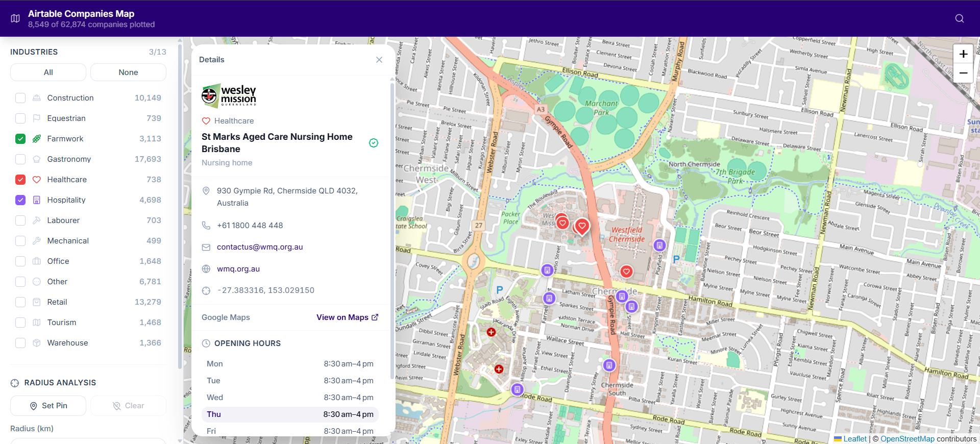The width and height of the screenshot is (980, 444).
Task: Uncheck the Farmwork industry checkbox
Action: coord(20,139)
